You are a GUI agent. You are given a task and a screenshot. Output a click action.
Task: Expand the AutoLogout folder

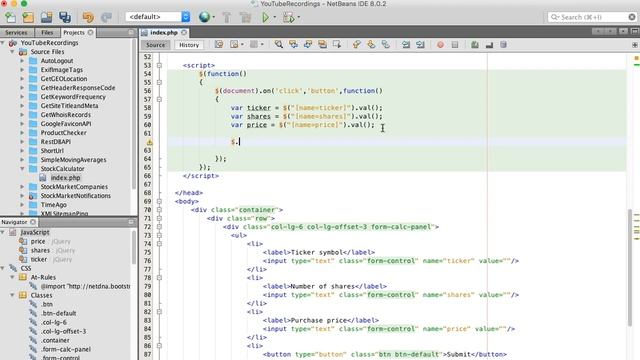point(22,61)
